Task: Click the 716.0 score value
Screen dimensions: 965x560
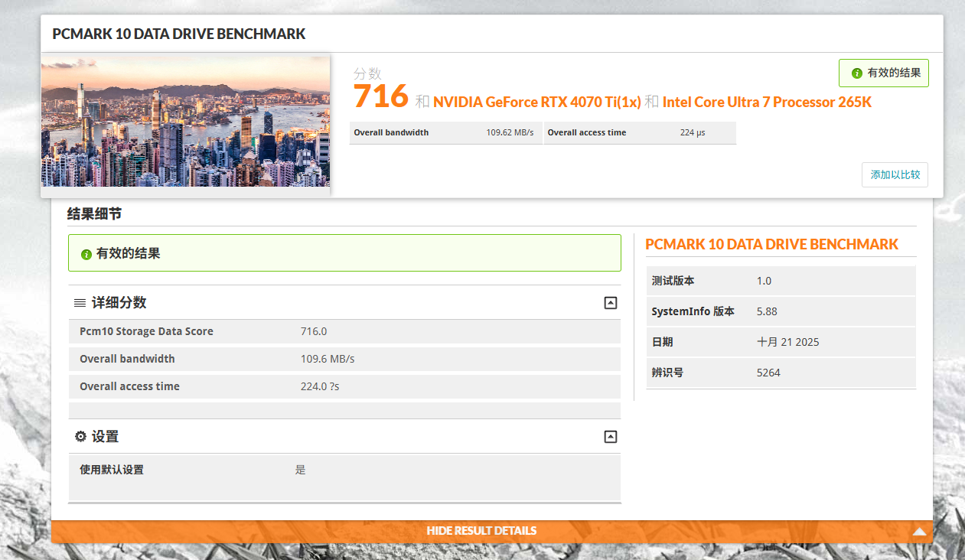Action: [314, 331]
